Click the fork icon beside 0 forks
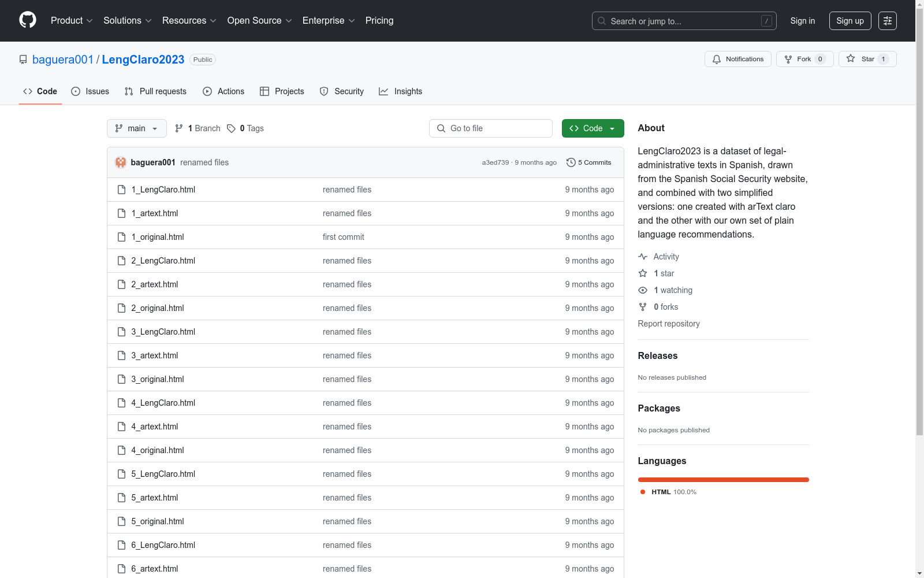 click(x=643, y=307)
